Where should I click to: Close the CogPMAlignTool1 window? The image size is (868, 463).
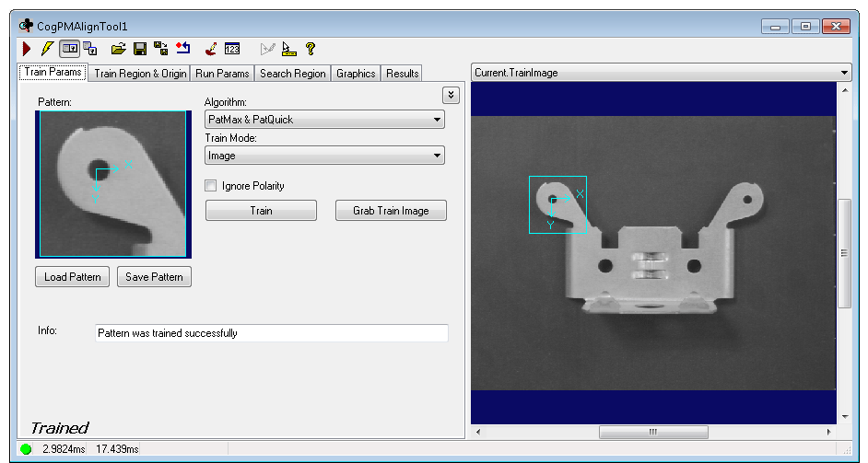pos(837,27)
